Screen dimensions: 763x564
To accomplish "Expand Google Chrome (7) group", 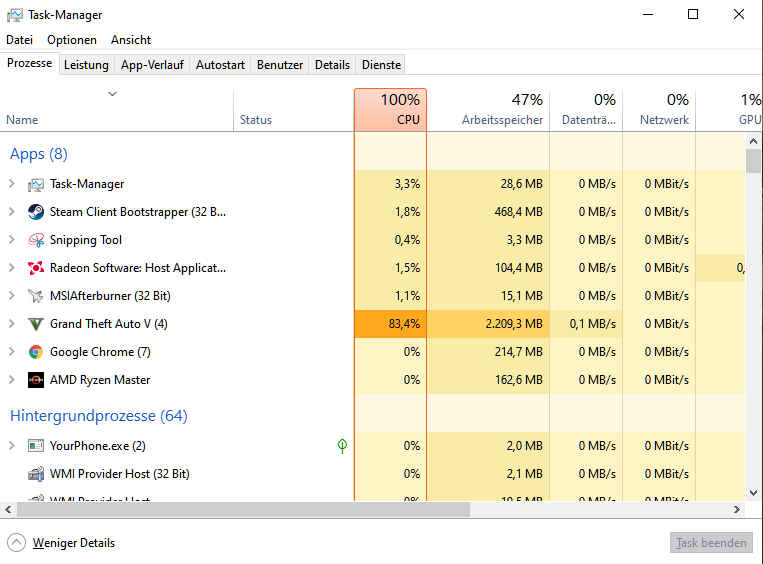I will (x=12, y=352).
